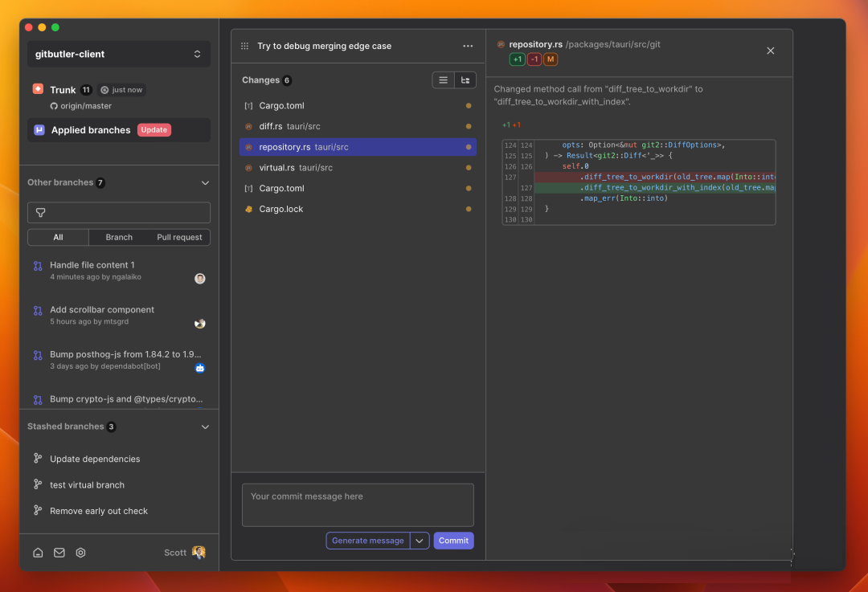
Task: Close the repository.rs diff panel
Action: point(770,51)
